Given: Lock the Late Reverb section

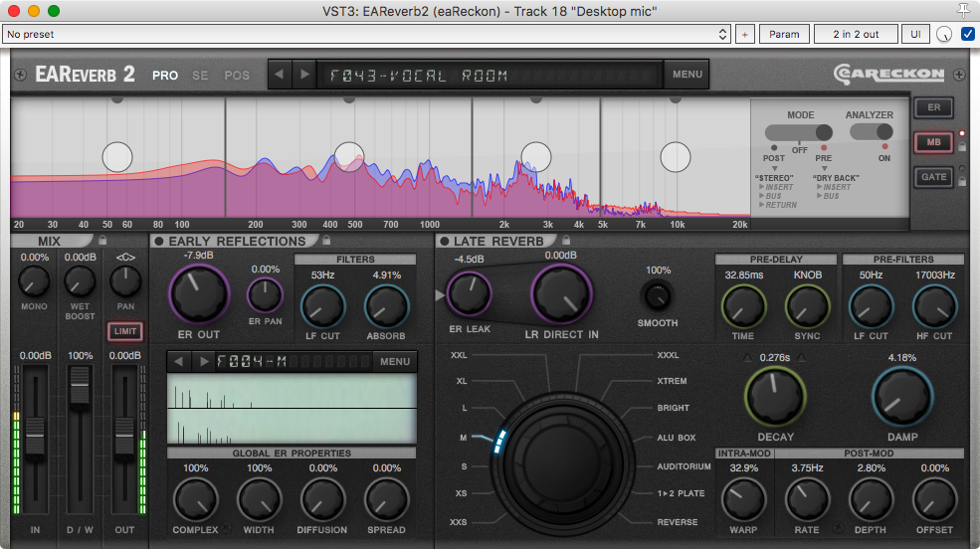Looking at the screenshot, I should pos(566,240).
